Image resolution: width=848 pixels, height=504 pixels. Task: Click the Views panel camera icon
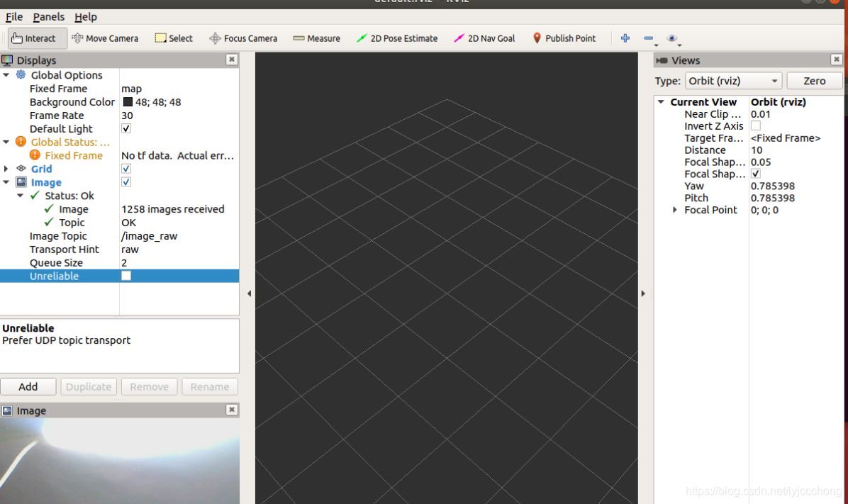click(662, 60)
